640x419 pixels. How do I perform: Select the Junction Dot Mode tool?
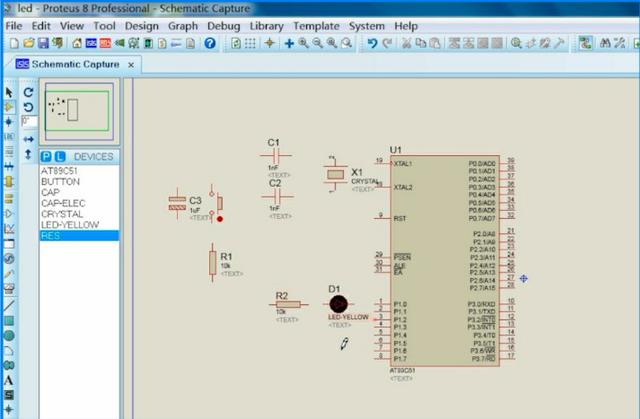pos(9,122)
